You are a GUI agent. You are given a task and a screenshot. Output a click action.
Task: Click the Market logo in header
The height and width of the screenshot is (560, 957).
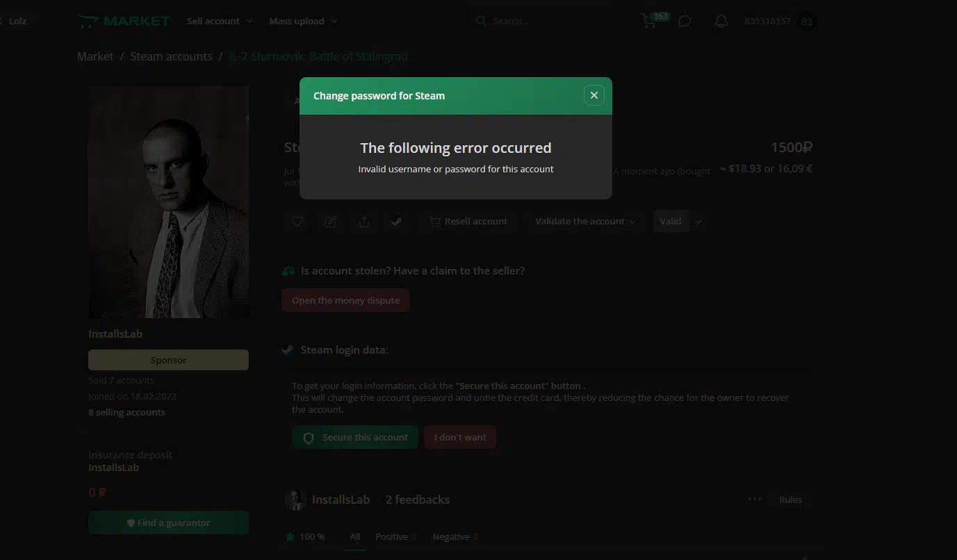click(x=123, y=22)
